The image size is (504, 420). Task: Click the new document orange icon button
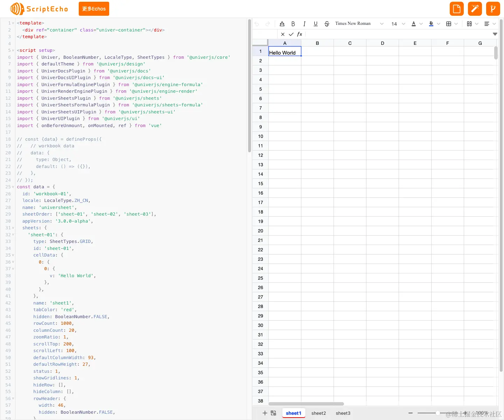457,9
